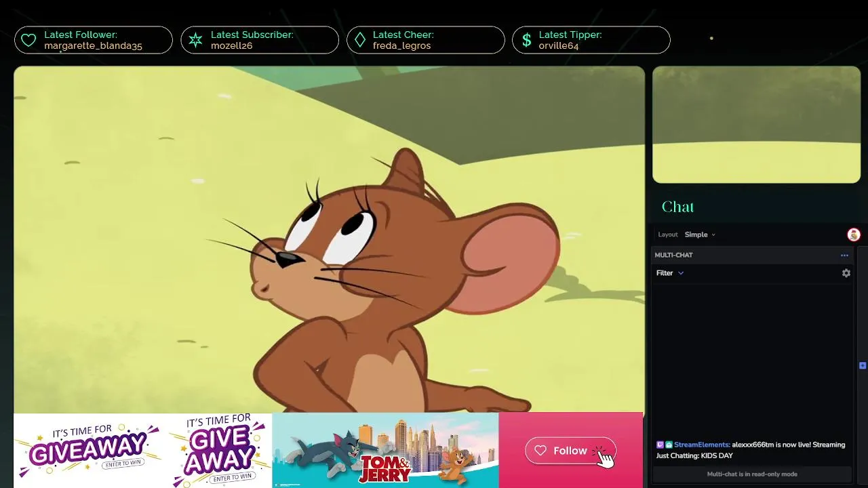Click the "Latest Follower:" label

click(81, 35)
